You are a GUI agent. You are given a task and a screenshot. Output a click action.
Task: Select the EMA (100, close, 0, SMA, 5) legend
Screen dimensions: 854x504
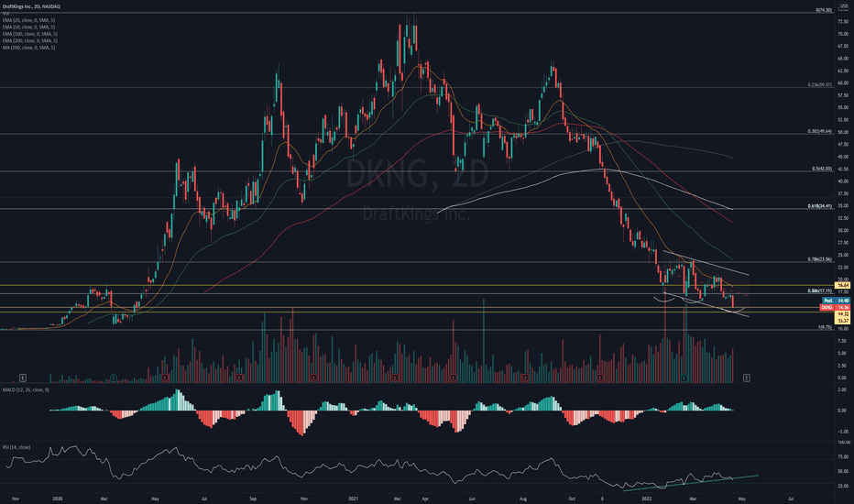tap(30, 34)
